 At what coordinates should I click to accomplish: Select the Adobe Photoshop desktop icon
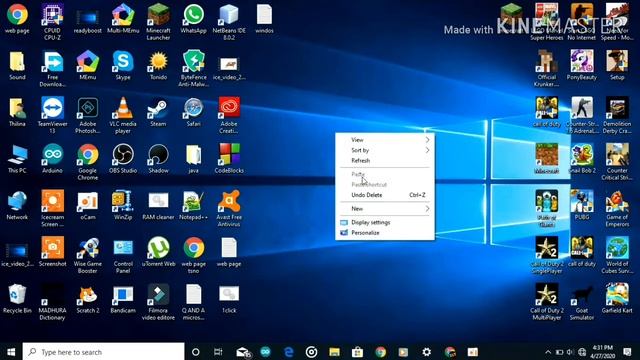coord(88,115)
